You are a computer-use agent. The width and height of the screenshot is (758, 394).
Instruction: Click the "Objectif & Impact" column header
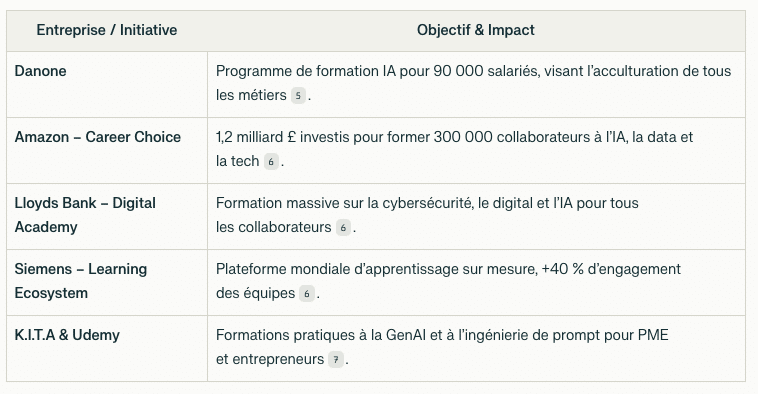pyautogui.click(x=476, y=30)
